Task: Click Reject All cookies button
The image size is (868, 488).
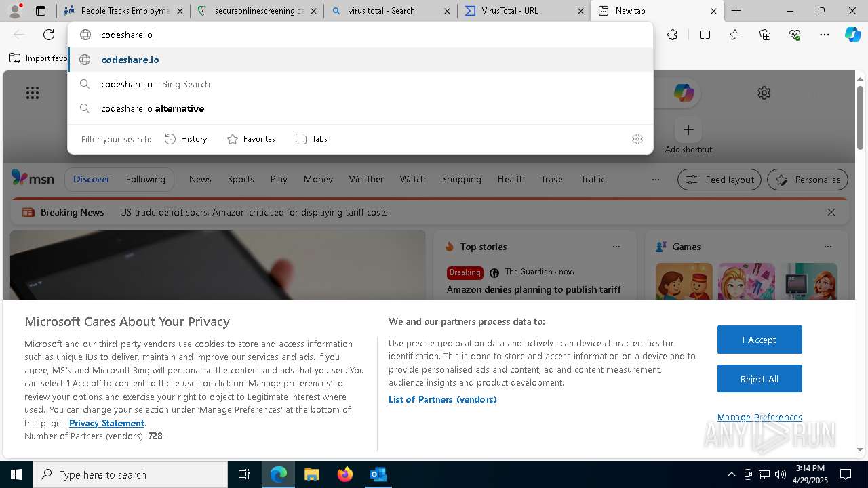Action: [x=759, y=379]
